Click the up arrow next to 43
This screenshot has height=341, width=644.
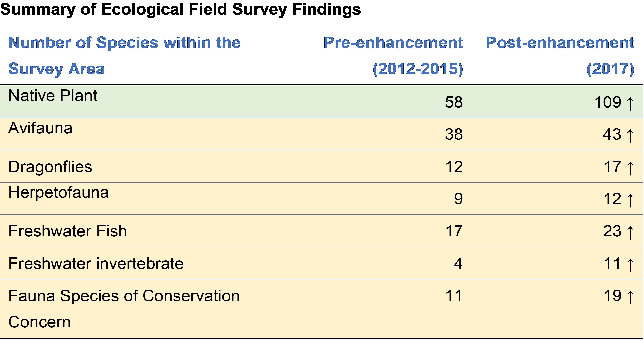(x=630, y=136)
